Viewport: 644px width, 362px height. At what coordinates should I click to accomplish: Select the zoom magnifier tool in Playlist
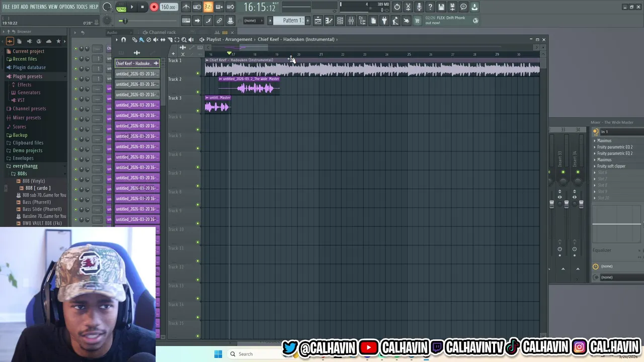pyautogui.click(x=184, y=39)
